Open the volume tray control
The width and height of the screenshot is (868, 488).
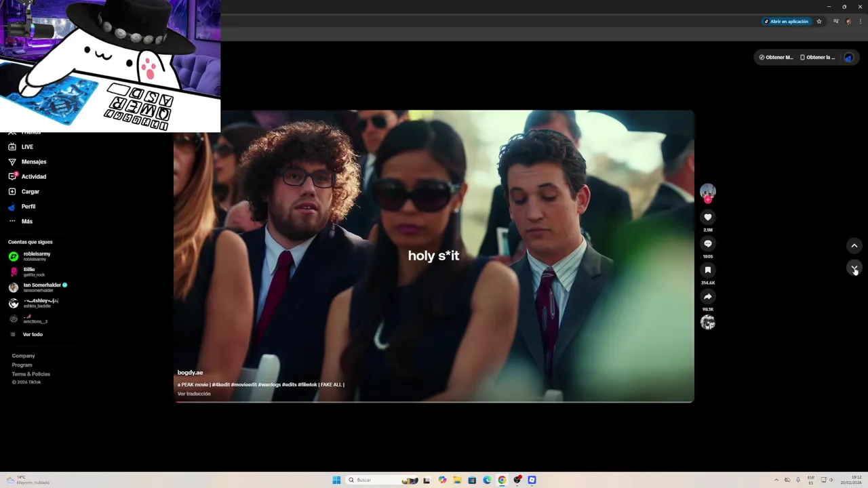point(833,480)
